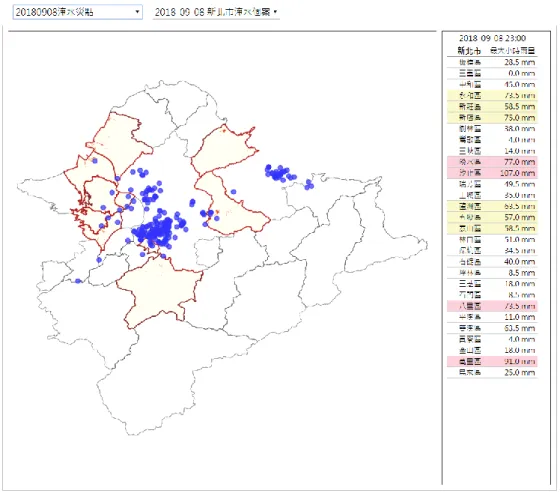The width and height of the screenshot is (560, 496).
Task: Click the 2018 09 08 23:00 timestamp header
Action: (492, 38)
